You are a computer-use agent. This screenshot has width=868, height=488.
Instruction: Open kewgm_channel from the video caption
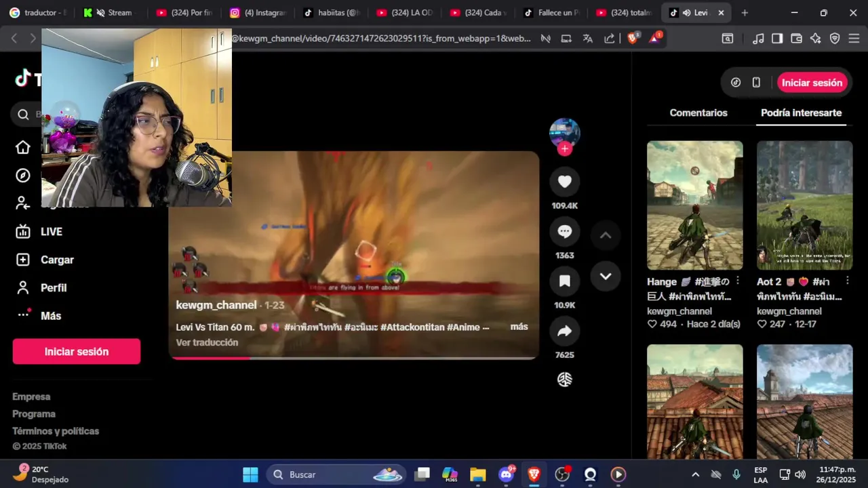tap(216, 305)
